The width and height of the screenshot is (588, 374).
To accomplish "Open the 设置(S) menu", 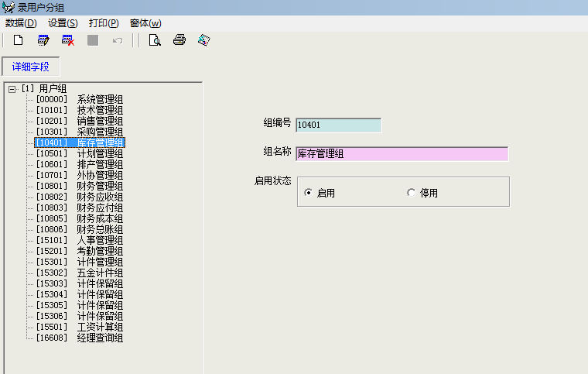I will (63, 23).
